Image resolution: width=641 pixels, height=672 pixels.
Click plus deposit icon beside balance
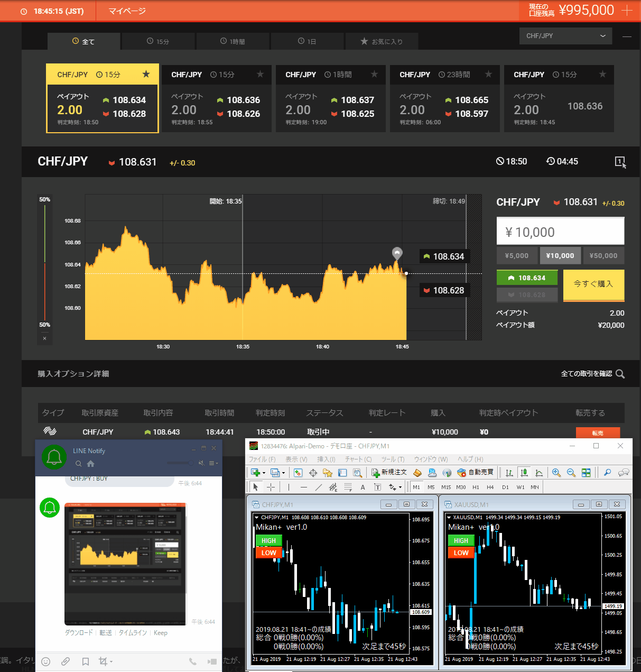[627, 11]
